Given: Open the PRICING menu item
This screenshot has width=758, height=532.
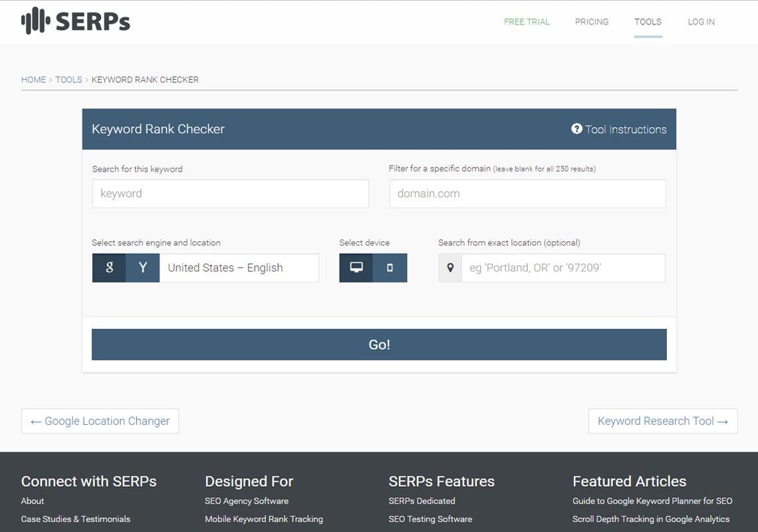Looking at the screenshot, I should (x=592, y=22).
